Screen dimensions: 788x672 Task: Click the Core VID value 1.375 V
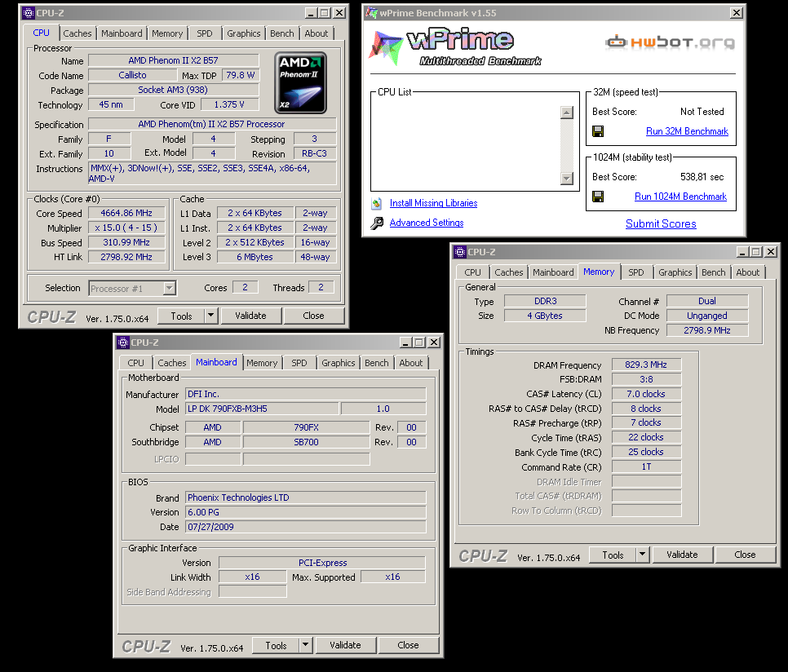(x=230, y=104)
